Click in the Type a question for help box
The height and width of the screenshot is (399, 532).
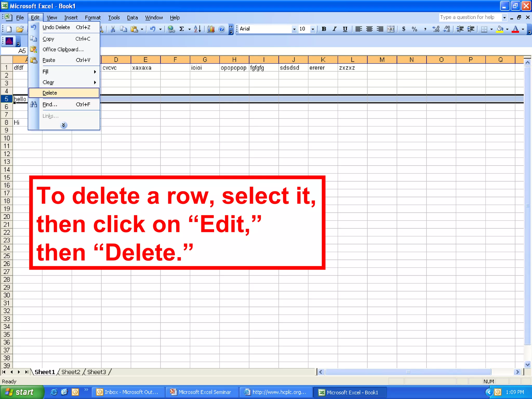470,17
